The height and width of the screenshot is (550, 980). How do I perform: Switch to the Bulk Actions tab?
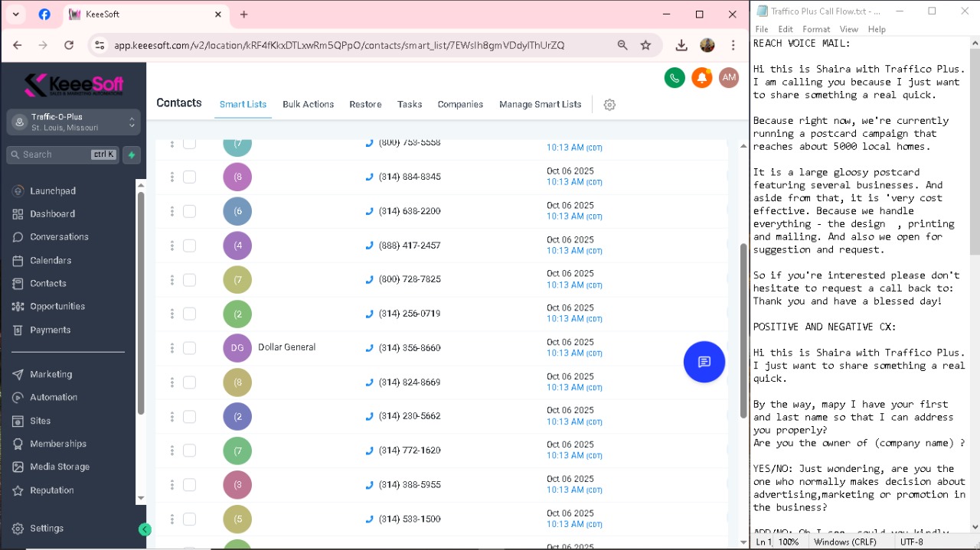pos(308,104)
